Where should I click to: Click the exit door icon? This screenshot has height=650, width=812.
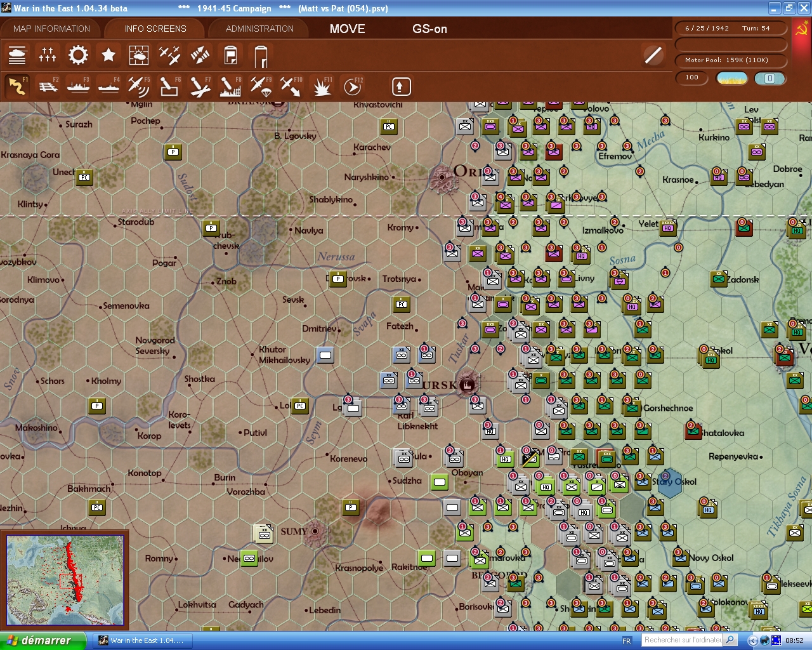(x=261, y=55)
